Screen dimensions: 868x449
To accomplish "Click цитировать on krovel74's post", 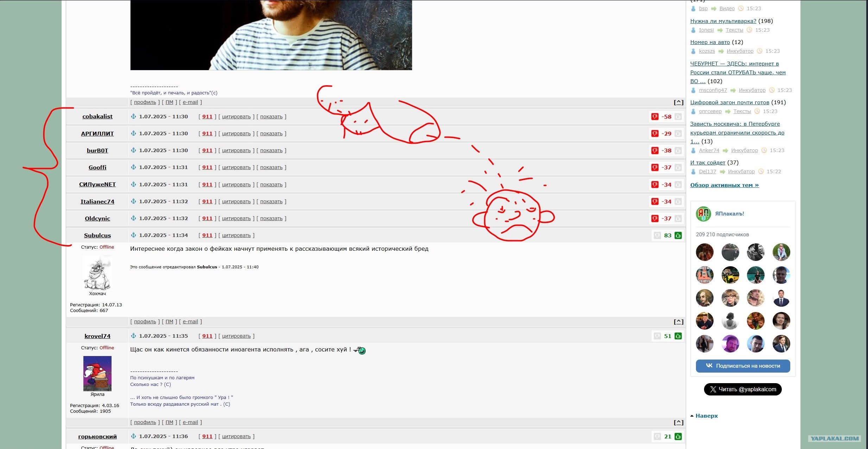I will 236,336.
